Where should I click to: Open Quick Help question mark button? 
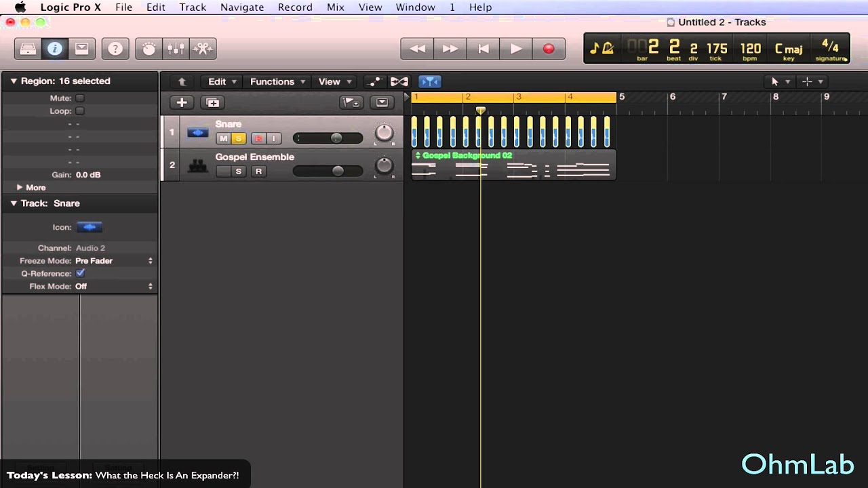coord(115,49)
